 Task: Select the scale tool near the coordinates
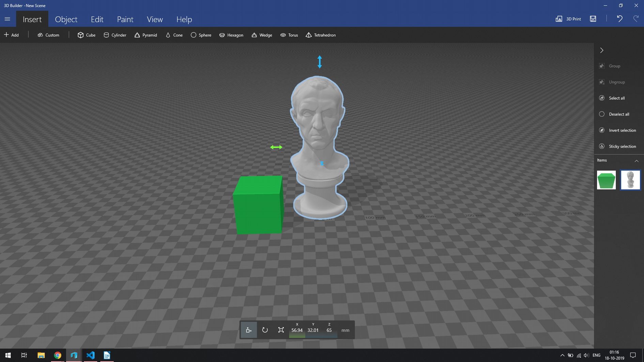coord(281,330)
